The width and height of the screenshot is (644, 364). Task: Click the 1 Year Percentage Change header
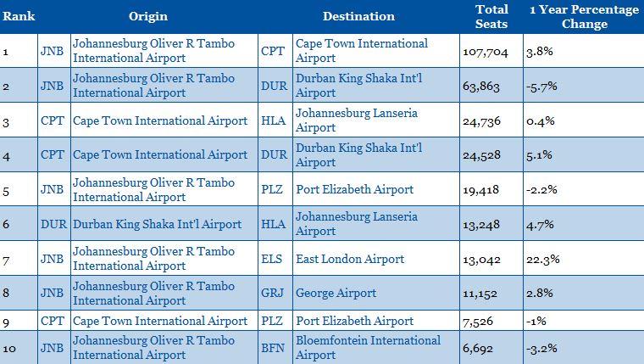click(584, 16)
